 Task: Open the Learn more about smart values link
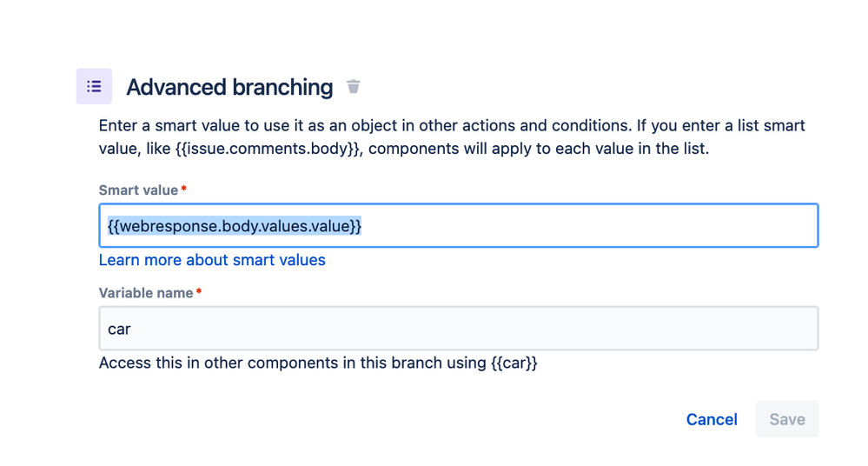pyautogui.click(x=212, y=260)
